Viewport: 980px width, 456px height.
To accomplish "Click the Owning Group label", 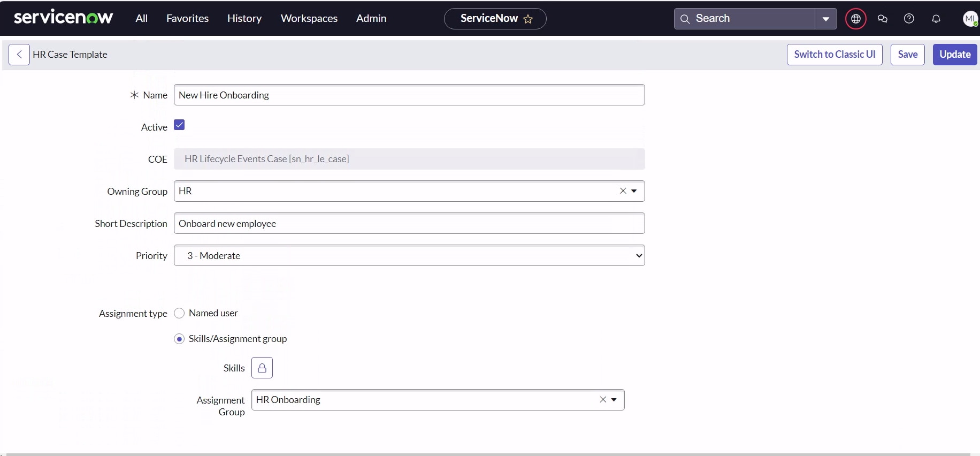I will [137, 192].
